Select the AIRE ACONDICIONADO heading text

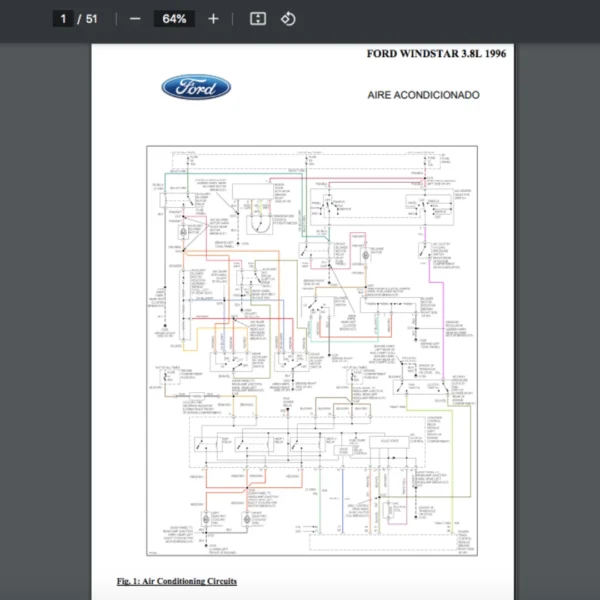424,95
